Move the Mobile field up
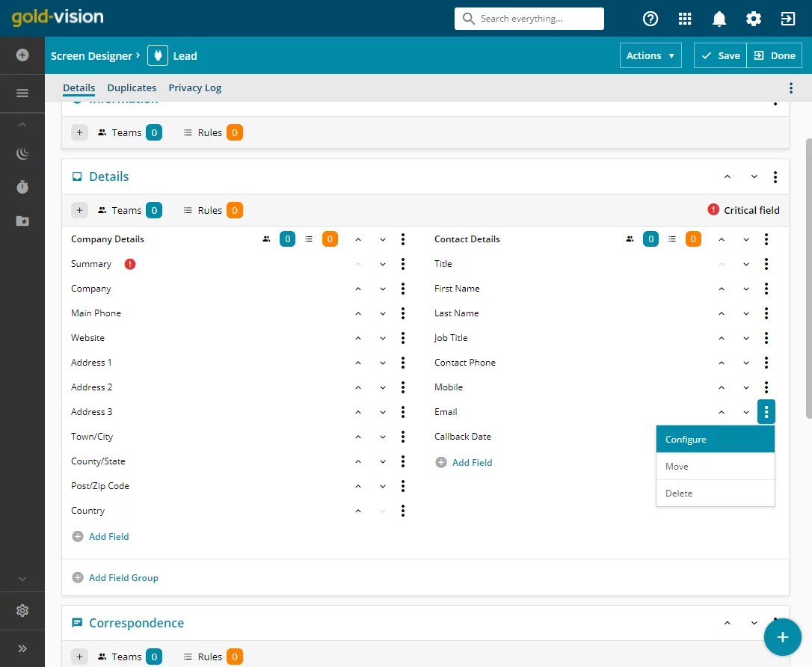The height and width of the screenshot is (667, 812). pos(722,387)
